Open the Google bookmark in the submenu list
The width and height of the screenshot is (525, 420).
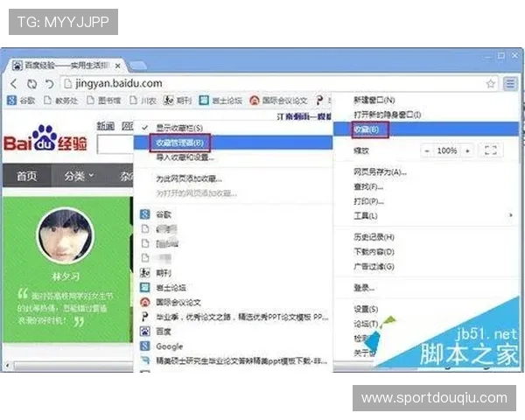pyautogui.click(x=233, y=346)
